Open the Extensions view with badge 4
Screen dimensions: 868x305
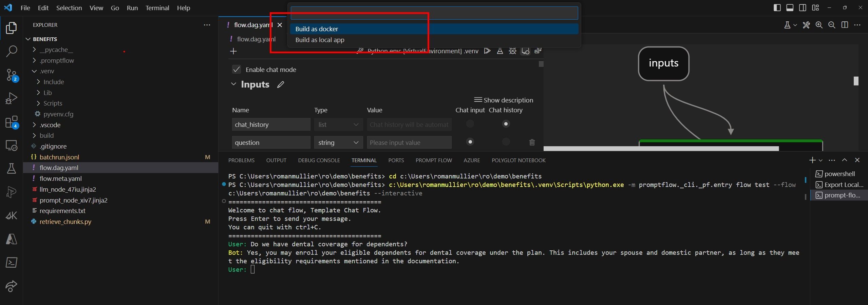coord(11,122)
